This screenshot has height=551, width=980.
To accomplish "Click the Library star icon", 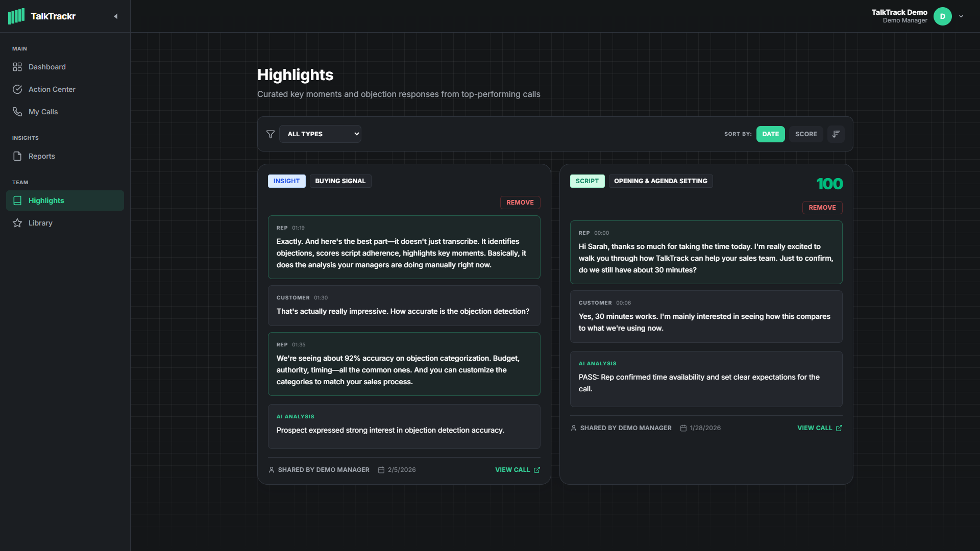I will (17, 223).
